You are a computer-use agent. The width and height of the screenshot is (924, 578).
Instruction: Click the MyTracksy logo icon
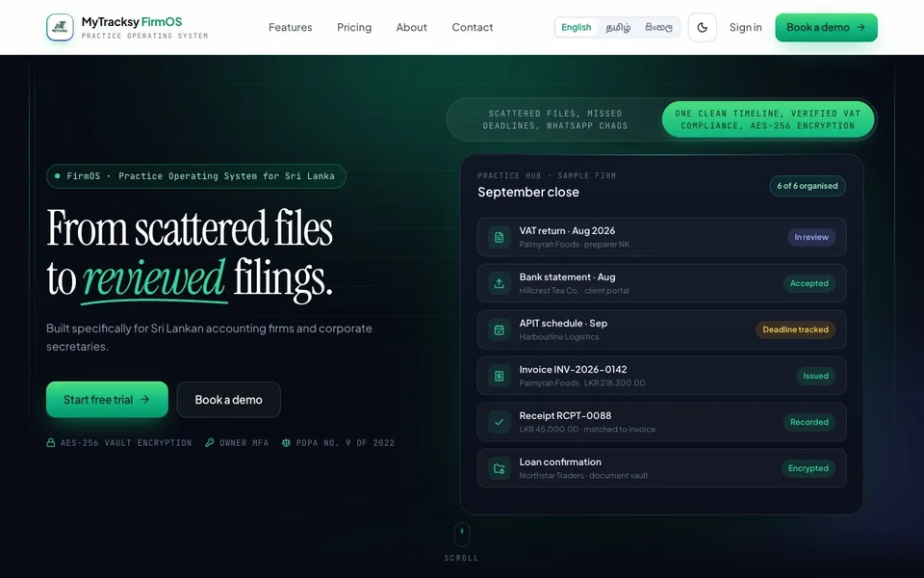[x=60, y=27]
